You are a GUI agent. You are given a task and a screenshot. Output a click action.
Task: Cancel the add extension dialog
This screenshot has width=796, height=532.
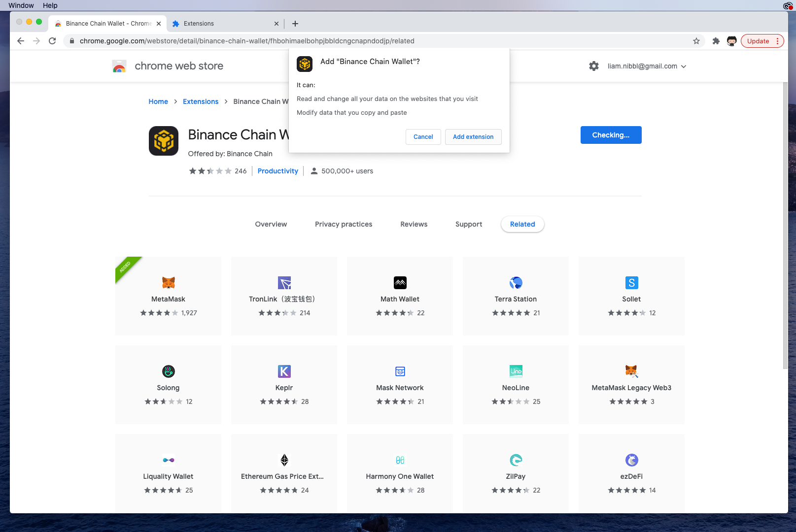[x=423, y=137]
